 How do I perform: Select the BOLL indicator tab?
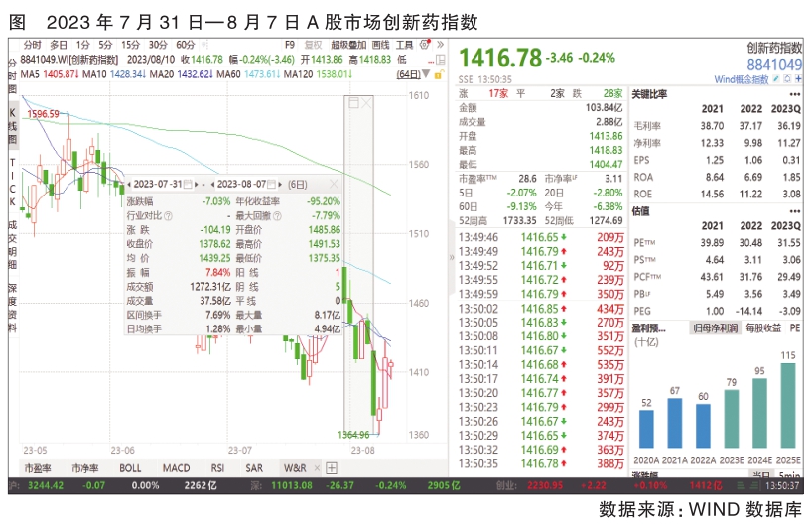pyautogui.click(x=130, y=468)
